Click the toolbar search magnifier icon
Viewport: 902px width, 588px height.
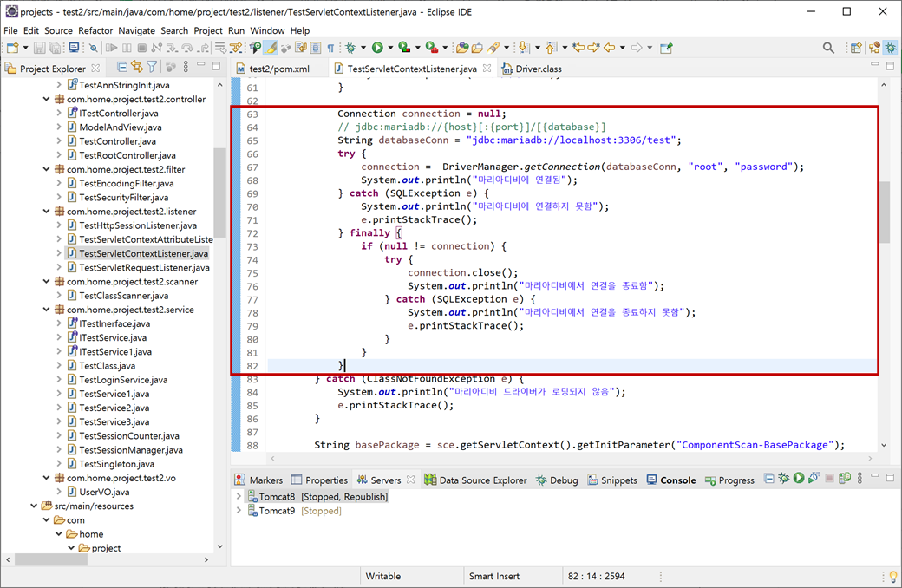pos(828,48)
